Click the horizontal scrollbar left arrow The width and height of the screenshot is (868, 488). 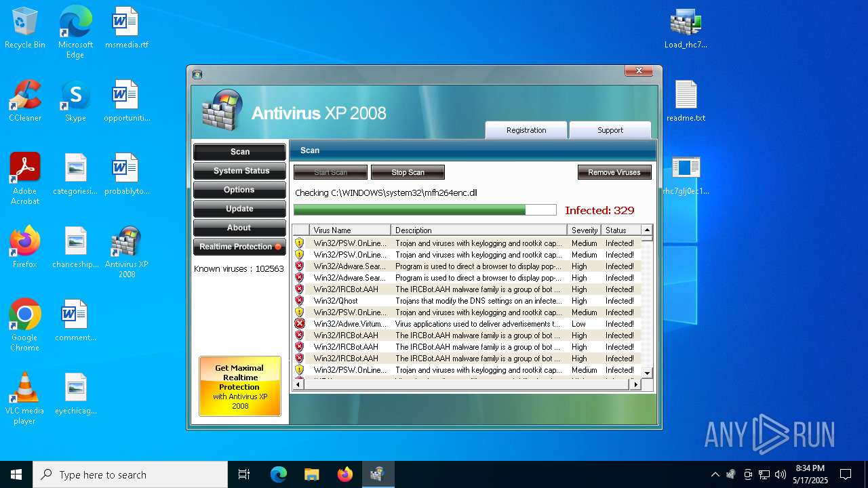tap(298, 384)
